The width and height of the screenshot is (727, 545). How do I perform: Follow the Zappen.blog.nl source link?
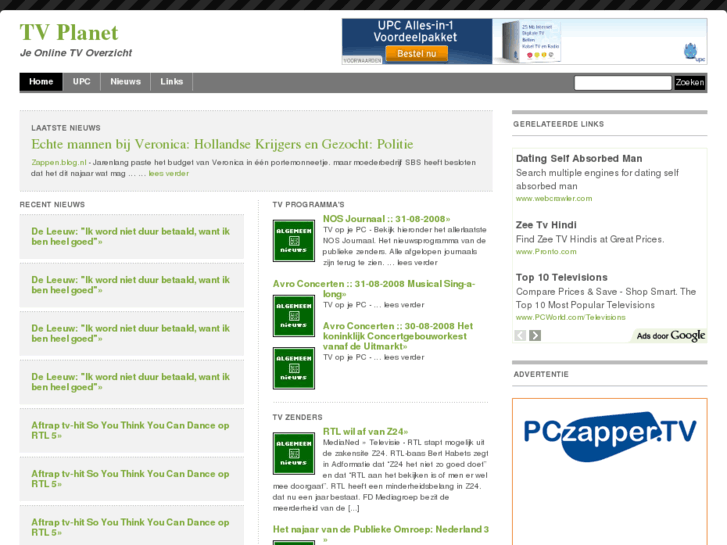click(59, 162)
